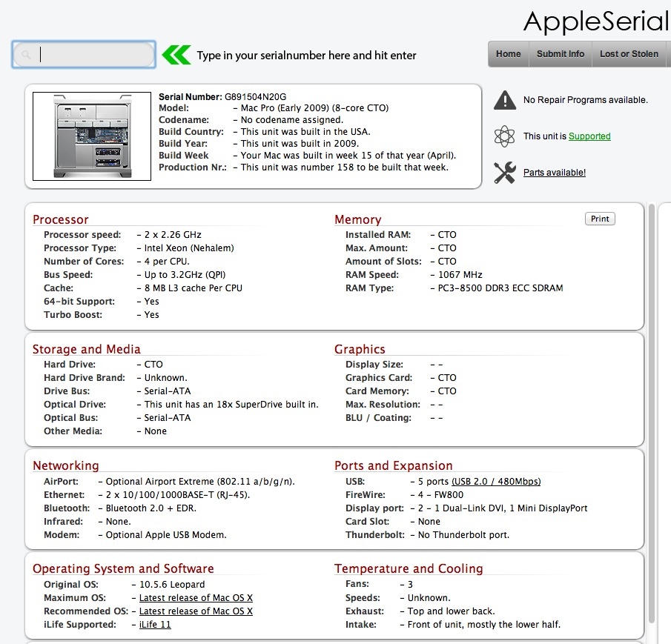
Task: Click 'This unit was built in the USA.' text
Action: 305,132
